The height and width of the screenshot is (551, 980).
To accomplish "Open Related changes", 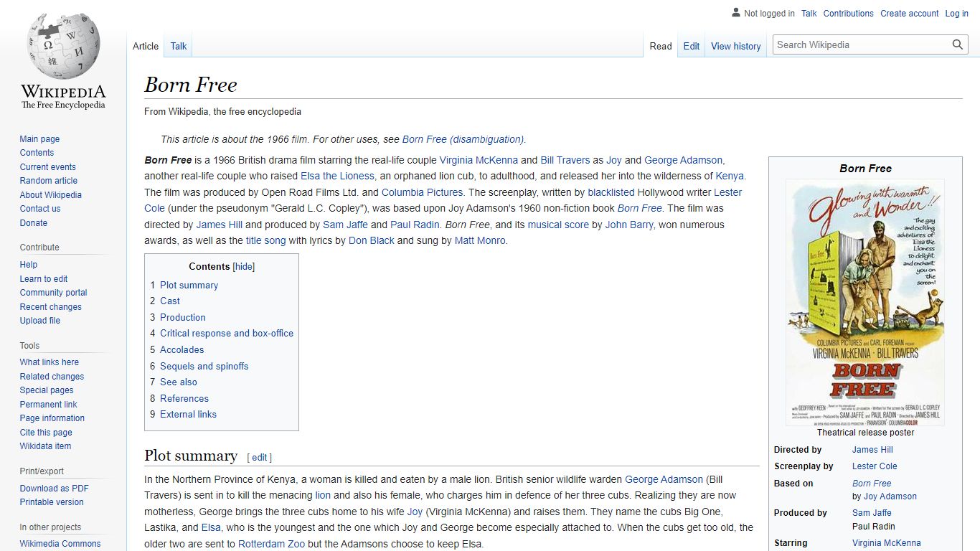I will point(52,377).
